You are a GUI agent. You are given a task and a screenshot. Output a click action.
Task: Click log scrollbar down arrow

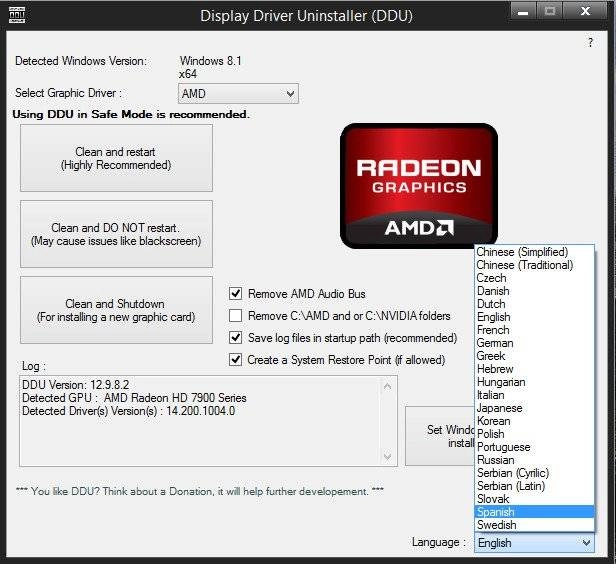pos(387,456)
